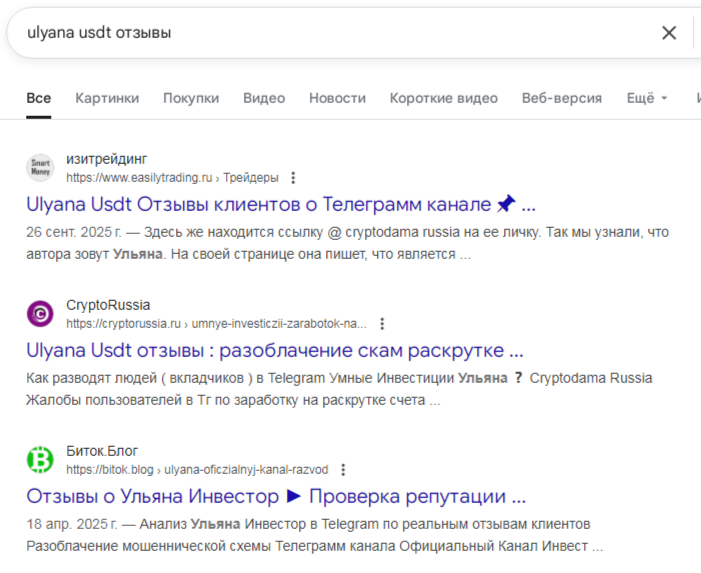Click the Smart Money site favicon

40,168
